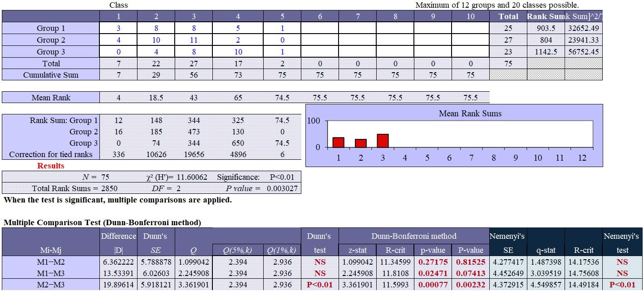Viewport: 644px width, 291px height.
Task: Select the value 23941.33
Action: (x=584, y=40)
